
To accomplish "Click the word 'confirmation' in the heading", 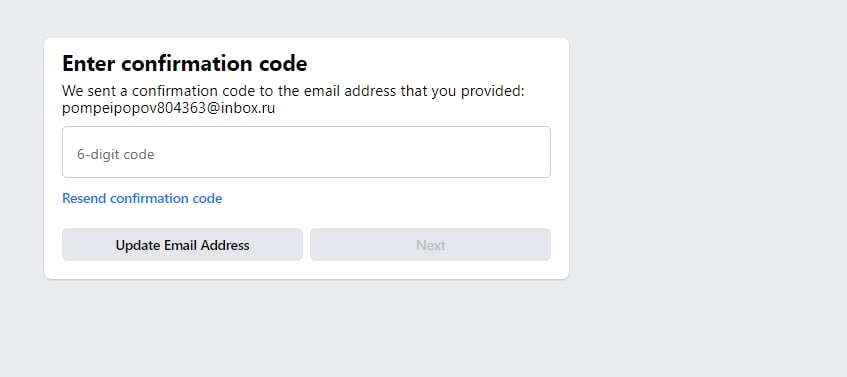I will (x=187, y=64).
